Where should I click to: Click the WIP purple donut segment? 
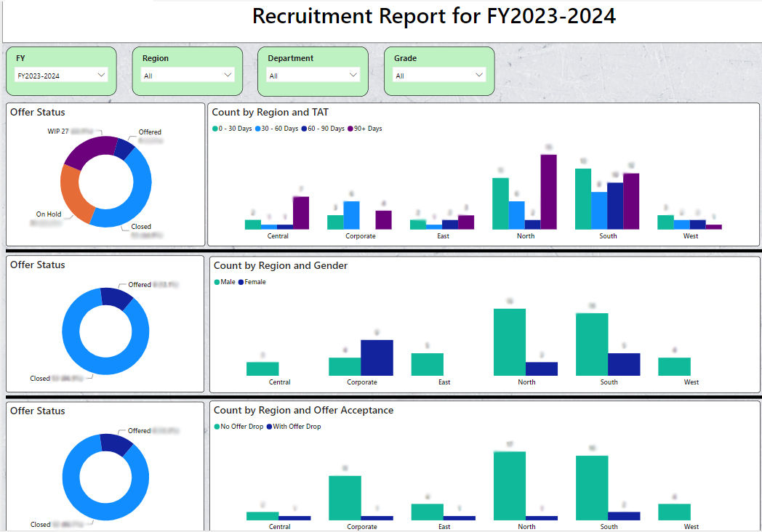pyautogui.click(x=90, y=150)
